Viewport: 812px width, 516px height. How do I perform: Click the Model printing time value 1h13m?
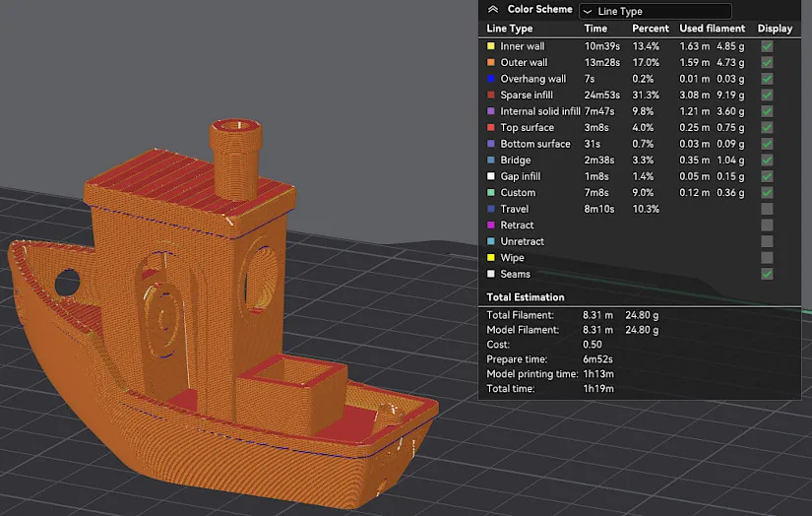pos(598,373)
